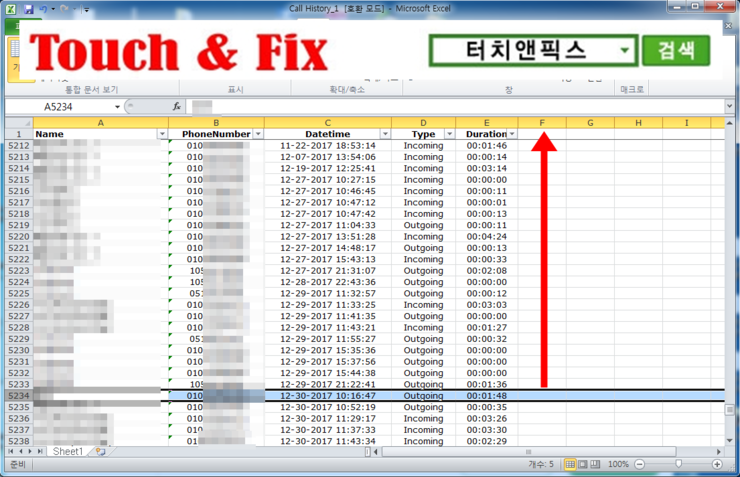
Task: Select Duration cell 00:03:30
Action: coord(487,430)
